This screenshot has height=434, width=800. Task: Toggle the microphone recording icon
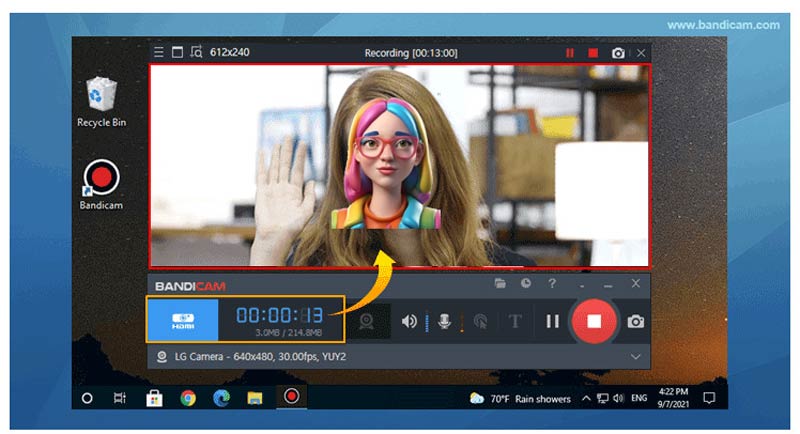(444, 321)
